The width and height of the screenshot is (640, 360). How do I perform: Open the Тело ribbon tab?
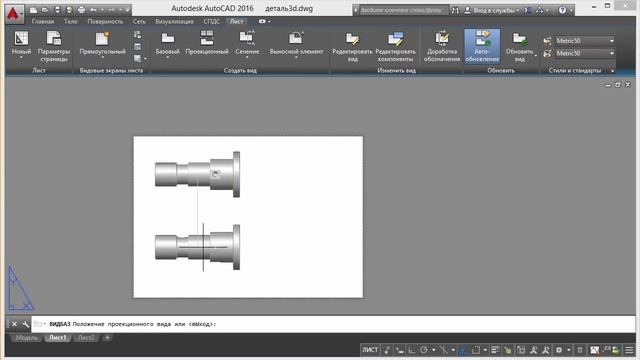point(71,21)
